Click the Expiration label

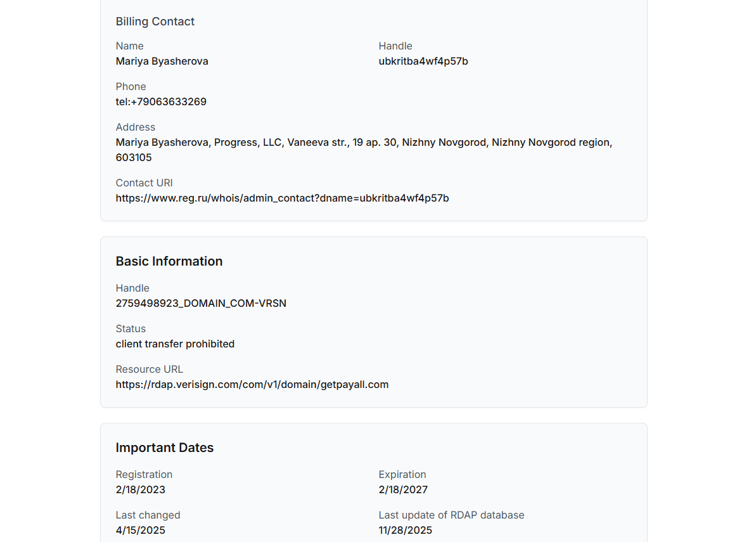[402, 475]
